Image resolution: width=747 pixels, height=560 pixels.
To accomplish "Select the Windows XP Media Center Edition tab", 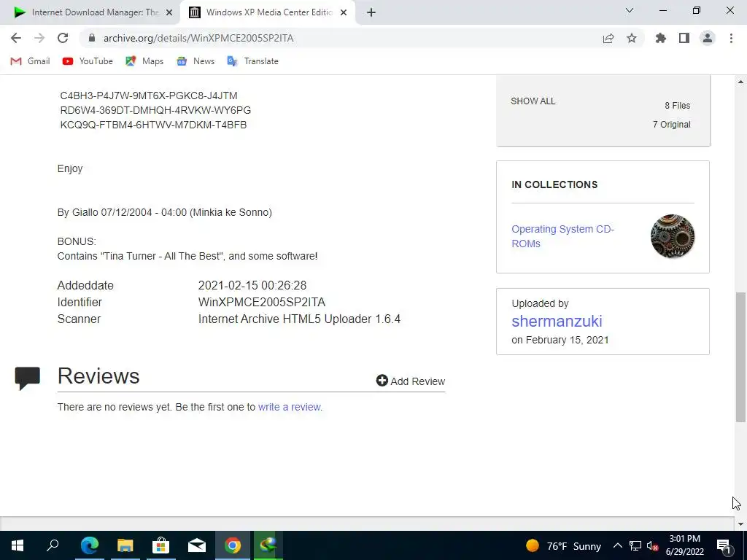I will point(268,12).
